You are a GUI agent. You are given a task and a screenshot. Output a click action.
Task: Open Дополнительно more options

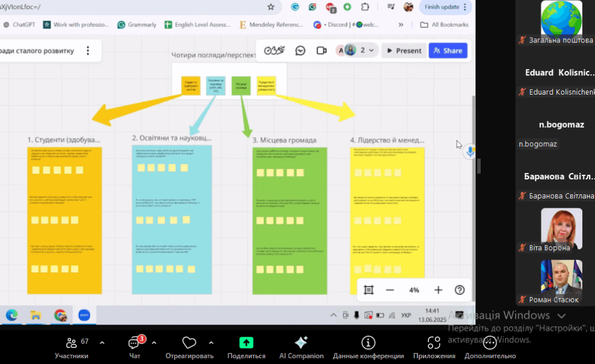point(490,348)
